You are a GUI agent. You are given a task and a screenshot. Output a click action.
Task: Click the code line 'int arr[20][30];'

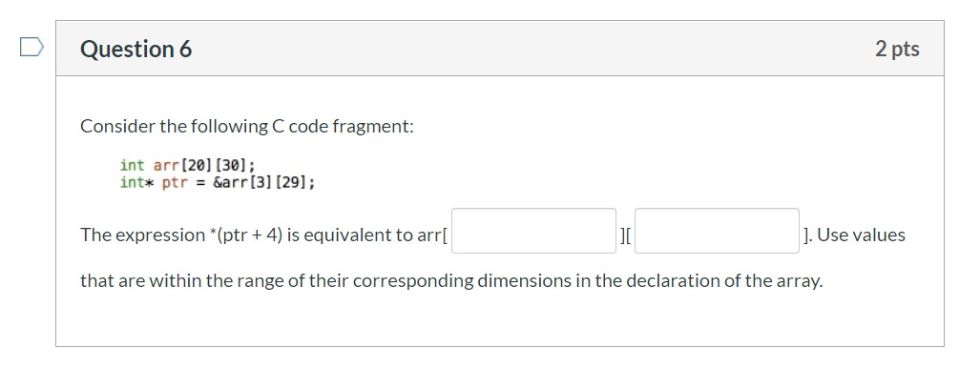187,166
